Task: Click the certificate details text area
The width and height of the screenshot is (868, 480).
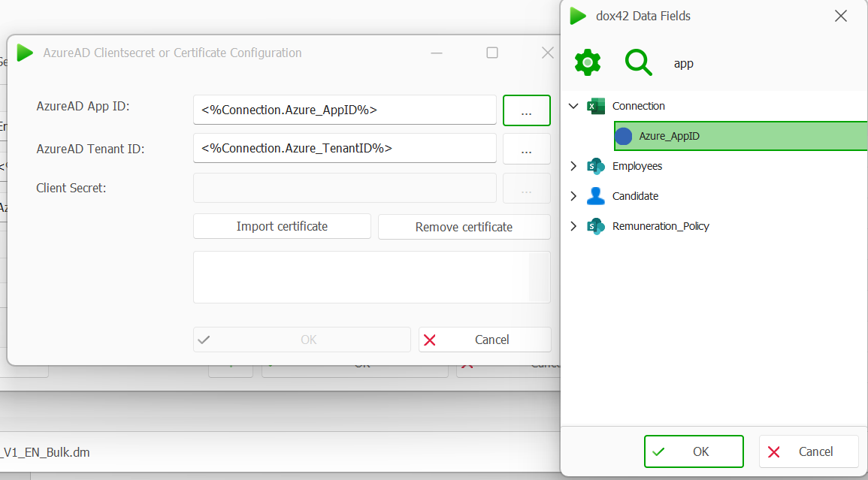Action: click(x=371, y=277)
